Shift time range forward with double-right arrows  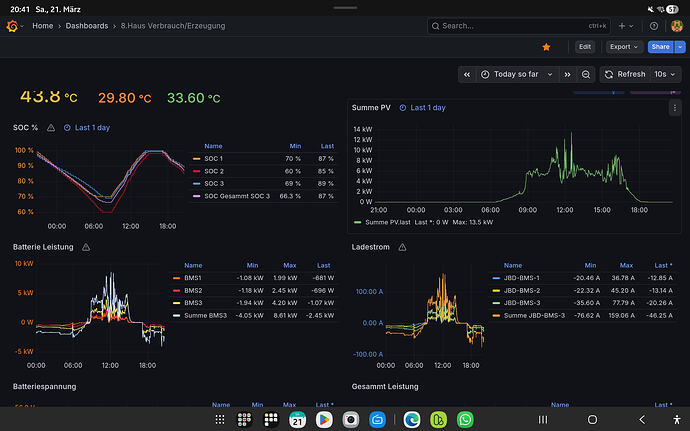coord(567,74)
